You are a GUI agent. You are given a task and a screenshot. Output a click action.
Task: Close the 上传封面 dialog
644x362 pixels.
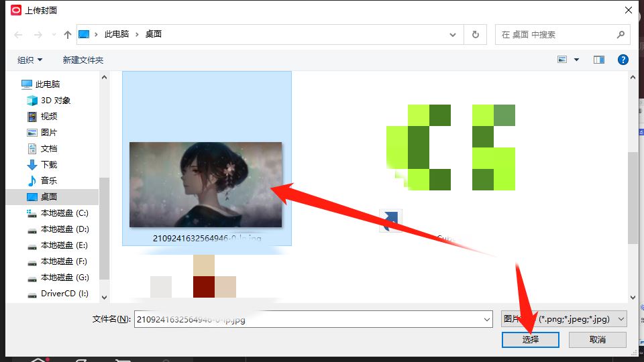[629, 10]
